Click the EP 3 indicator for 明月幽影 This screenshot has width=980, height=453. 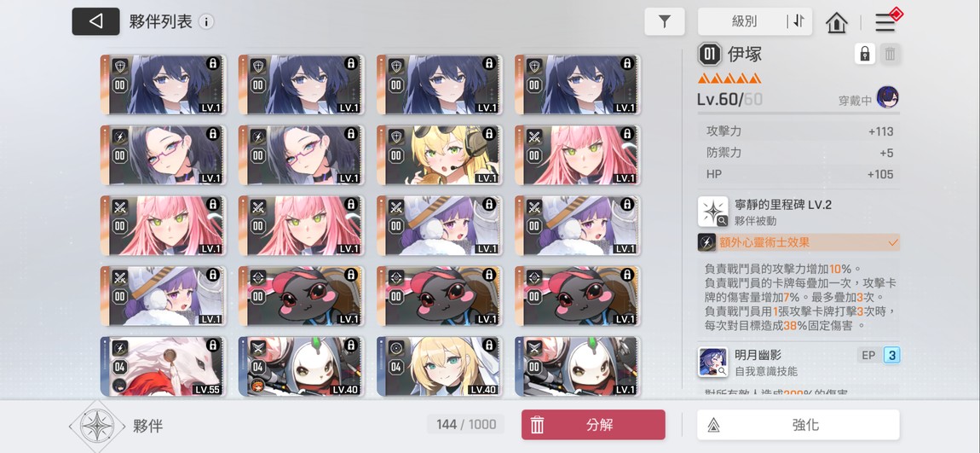(x=879, y=356)
